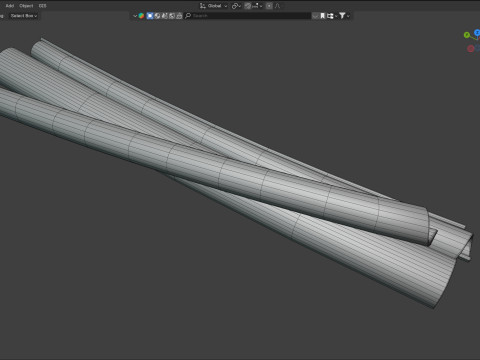Open the GIS menu

[x=42, y=6]
